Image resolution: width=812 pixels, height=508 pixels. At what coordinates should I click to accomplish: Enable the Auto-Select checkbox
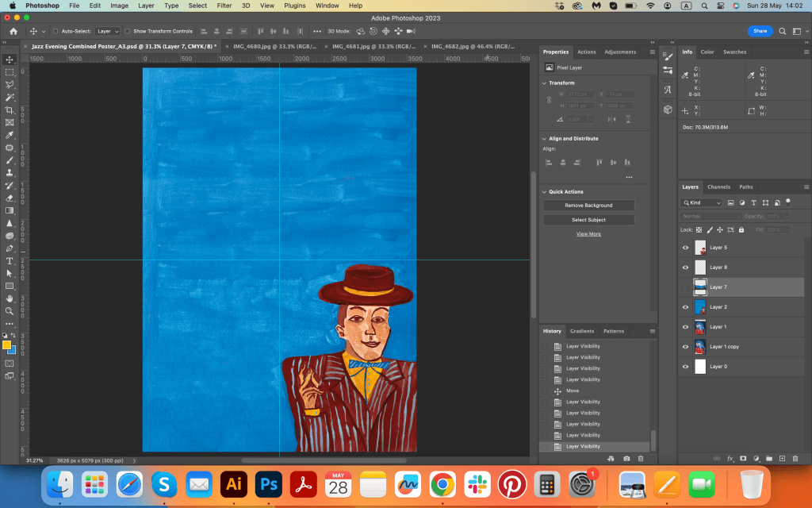click(56, 32)
